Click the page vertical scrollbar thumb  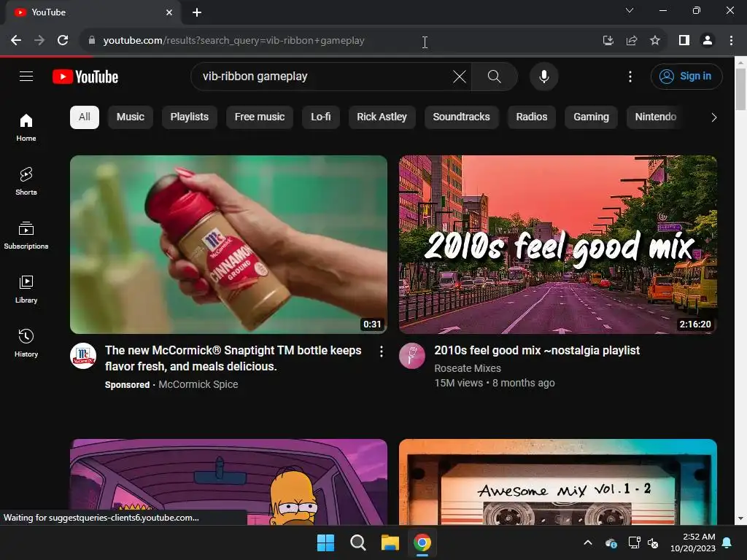click(740, 89)
